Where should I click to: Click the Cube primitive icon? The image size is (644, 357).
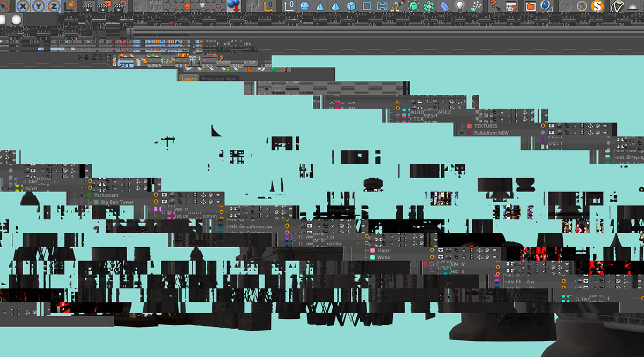351,6
